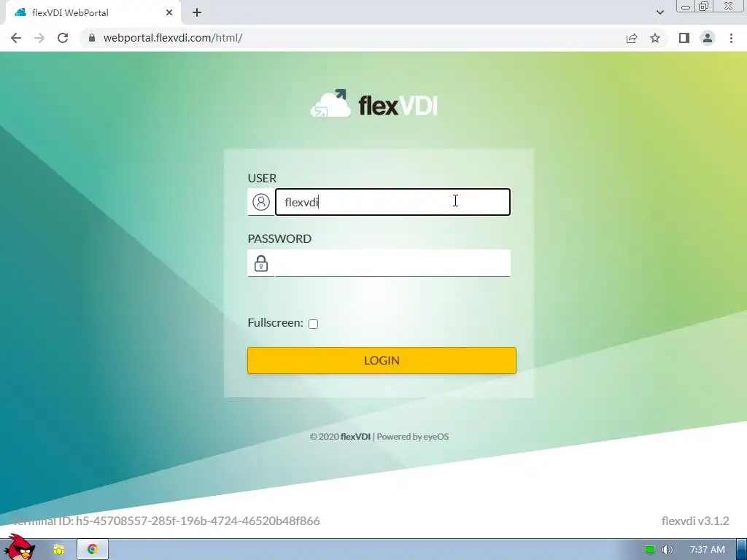The height and width of the screenshot is (560, 747).
Task: Click the address bar URL
Action: point(173,38)
